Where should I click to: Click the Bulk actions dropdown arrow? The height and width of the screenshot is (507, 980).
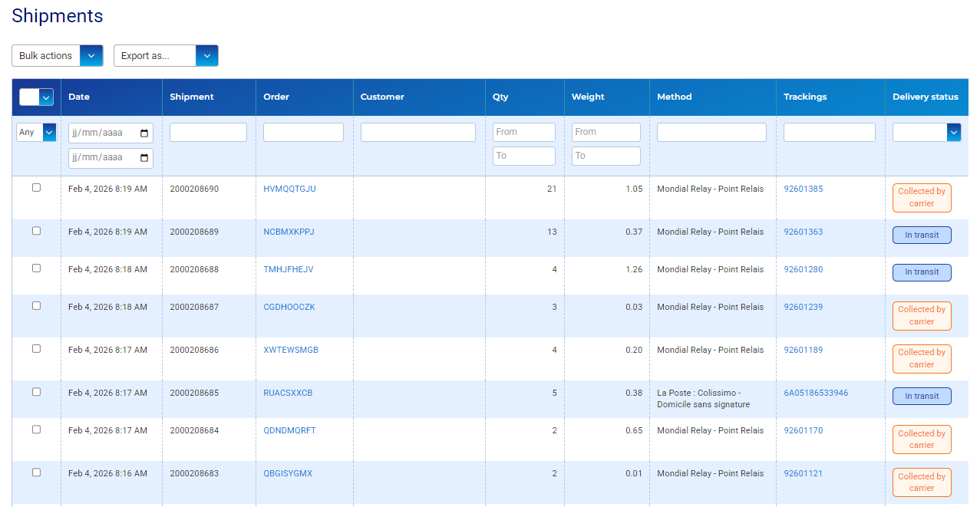[91, 56]
